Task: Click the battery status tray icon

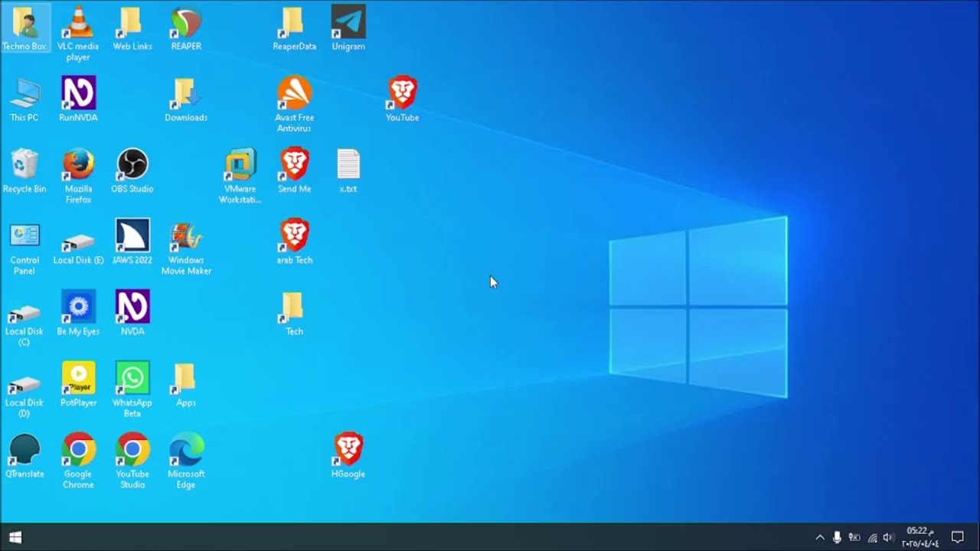Action: [x=854, y=537]
